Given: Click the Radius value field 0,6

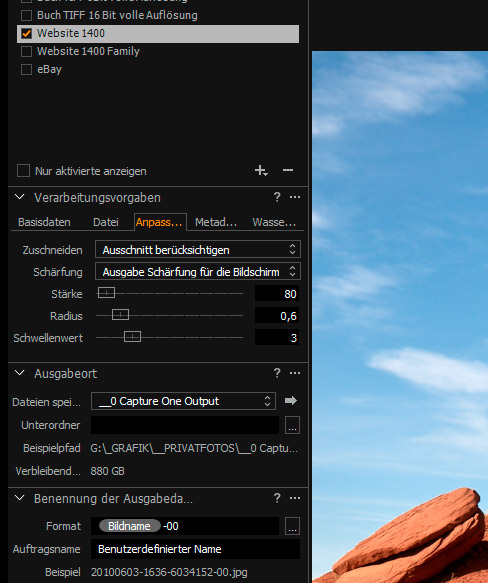Looking at the screenshot, I should point(277,316).
